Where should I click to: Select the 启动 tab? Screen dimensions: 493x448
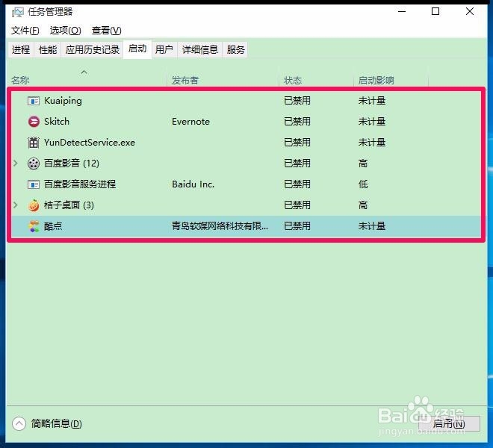(137, 49)
